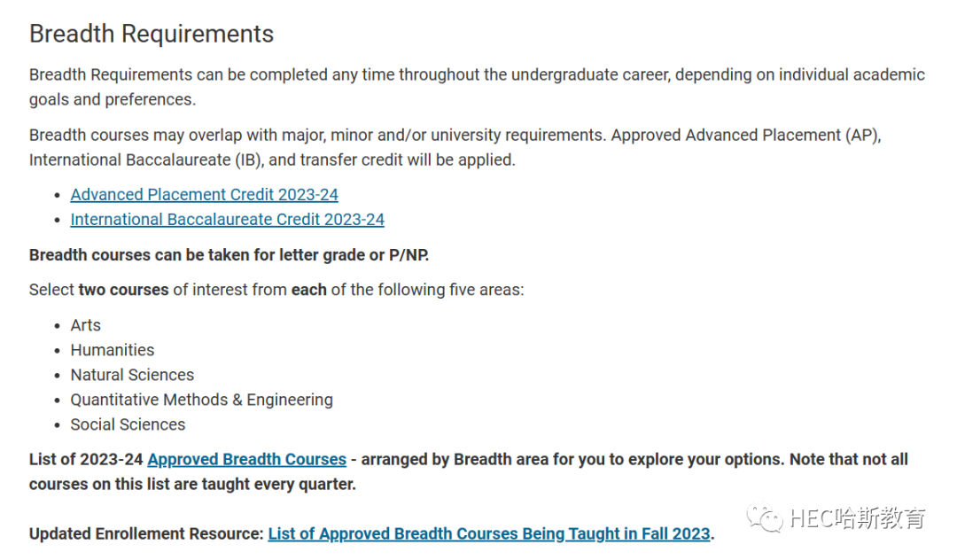Click the HEC哈斯教育 watermark text
This screenshot has width=957, height=560.
point(858,518)
